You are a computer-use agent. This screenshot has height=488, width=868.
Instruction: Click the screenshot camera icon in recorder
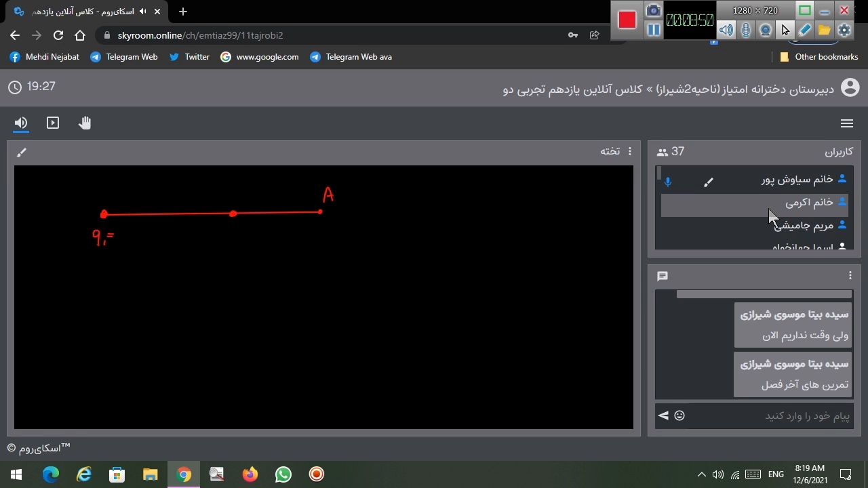point(653,10)
